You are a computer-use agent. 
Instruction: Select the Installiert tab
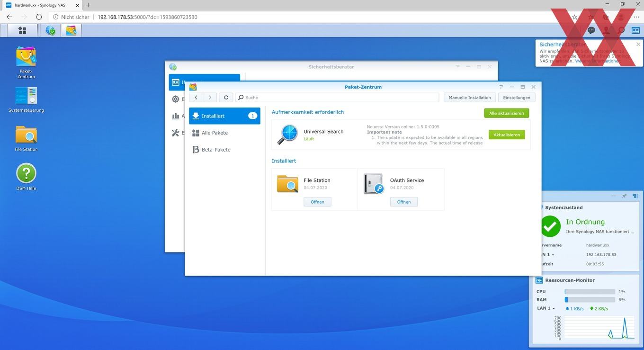coord(224,116)
